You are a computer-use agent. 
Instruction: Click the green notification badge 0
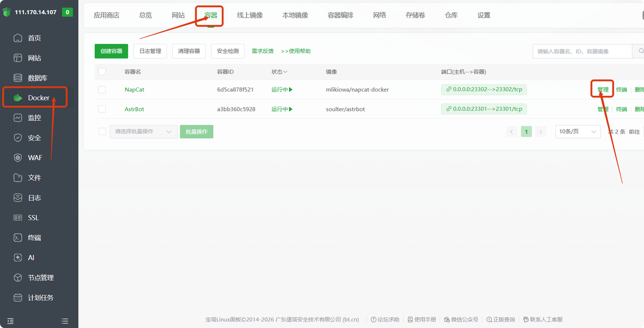tap(67, 12)
